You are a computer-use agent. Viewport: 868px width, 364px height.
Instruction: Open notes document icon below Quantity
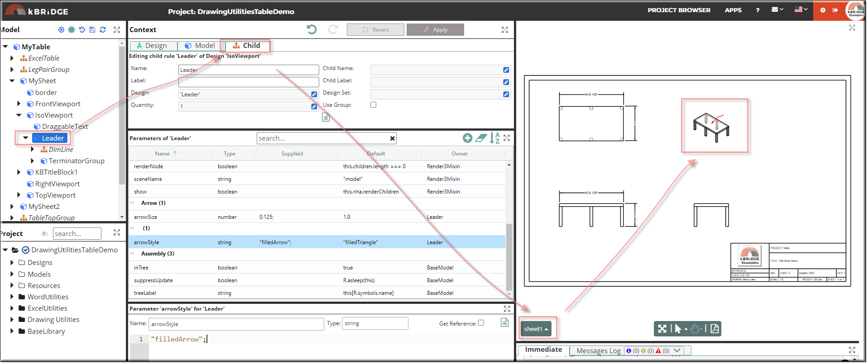[326, 117]
